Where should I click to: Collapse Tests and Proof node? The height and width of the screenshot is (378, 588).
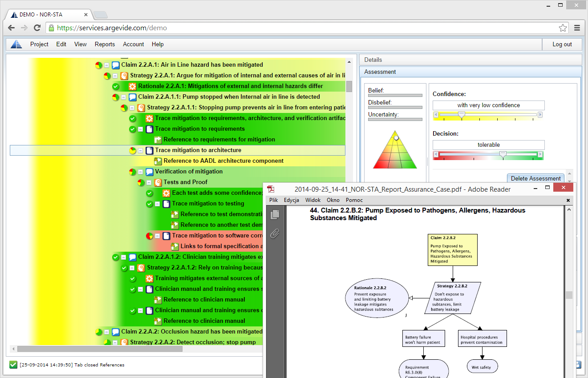pos(149,182)
